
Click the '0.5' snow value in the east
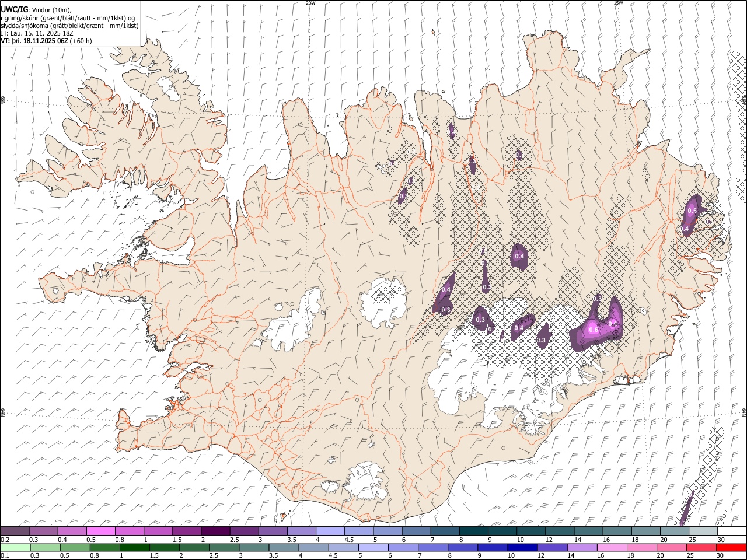click(693, 211)
